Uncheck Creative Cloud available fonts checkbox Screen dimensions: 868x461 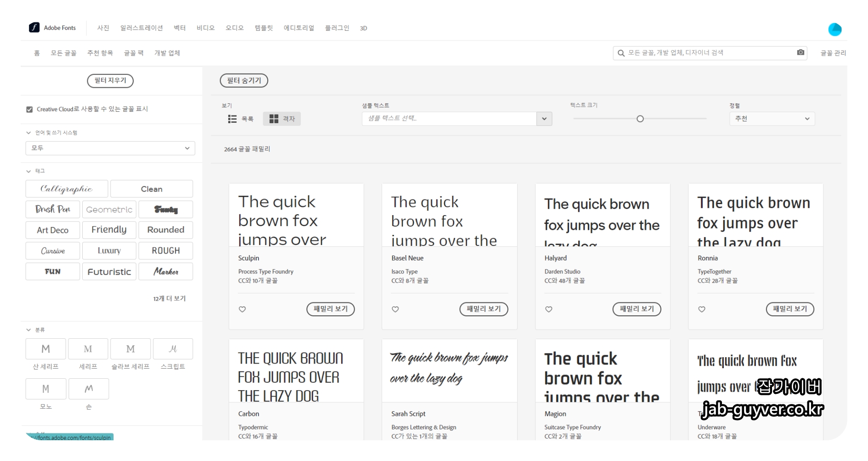(x=29, y=109)
